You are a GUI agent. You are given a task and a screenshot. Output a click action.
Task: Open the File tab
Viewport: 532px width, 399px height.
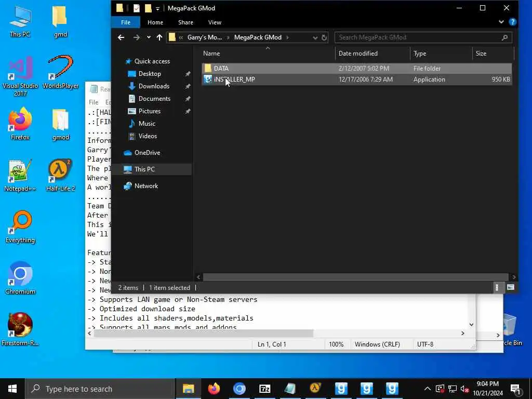126,22
